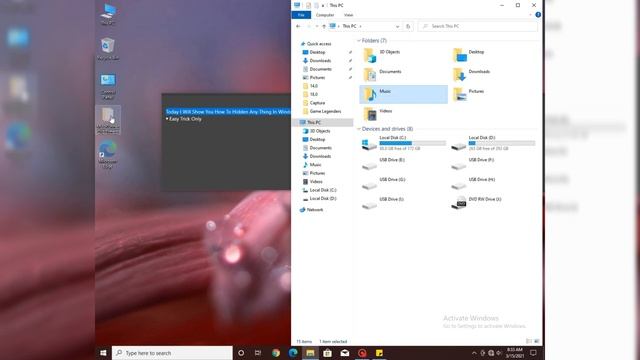Screen dimensions: 640x360
Task: Click the taskbar clock and date
Action: tap(514, 353)
